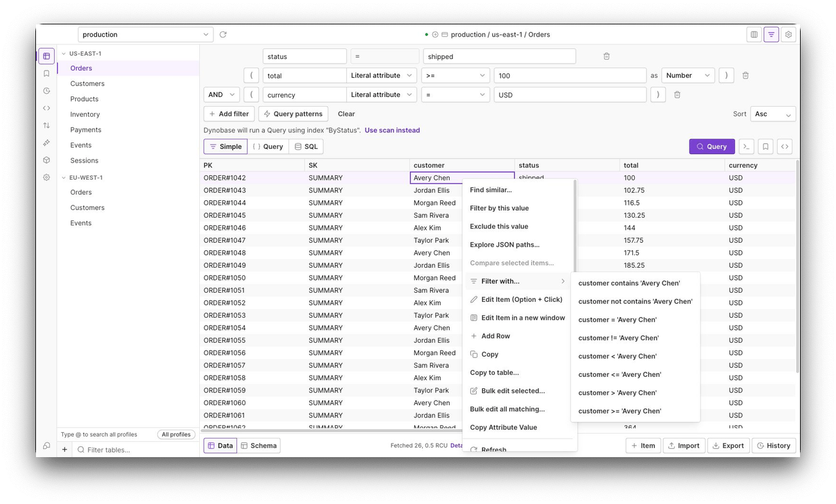Open the History button
The height and width of the screenshot is (504, 836).
click(774, 446)
